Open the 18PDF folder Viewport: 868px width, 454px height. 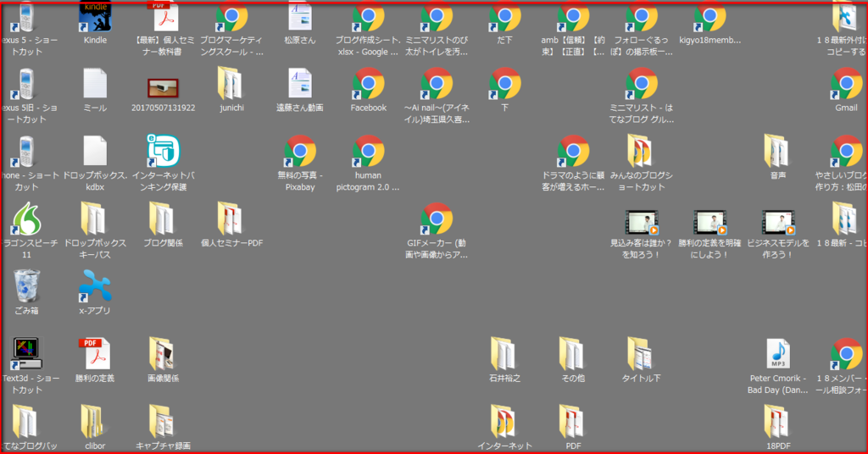(x=776, y=421)
